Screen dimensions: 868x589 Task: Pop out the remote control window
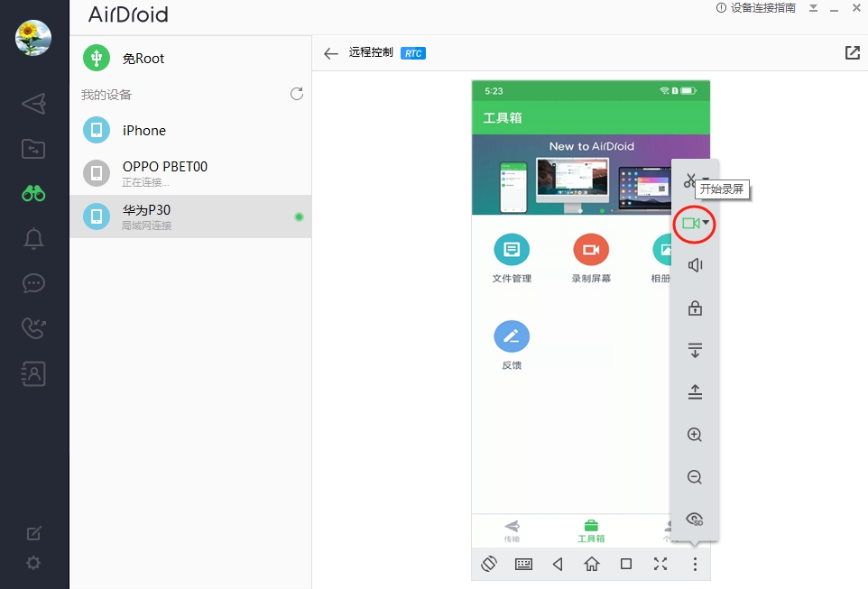tap(853, 52)
